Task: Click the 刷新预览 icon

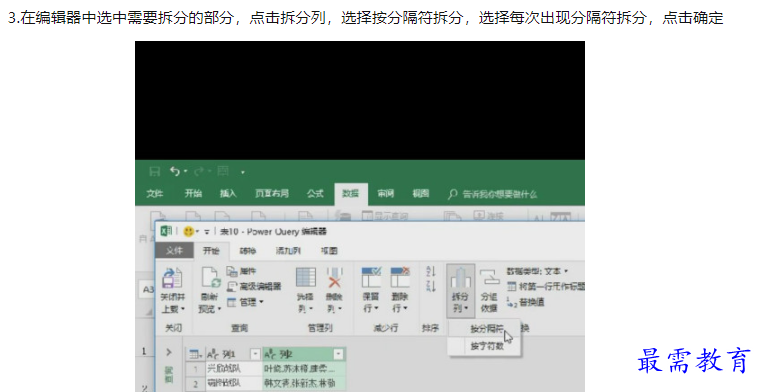Action: (211, 278)
